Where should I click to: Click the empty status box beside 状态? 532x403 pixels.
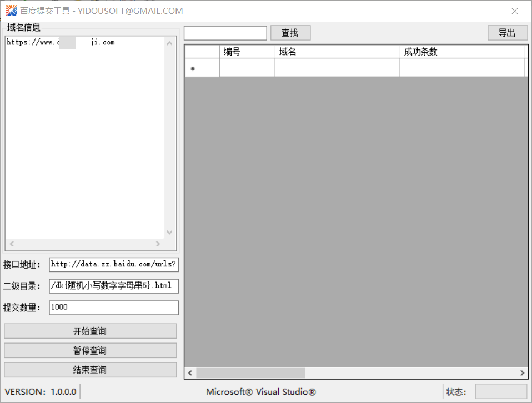(501, 391)
